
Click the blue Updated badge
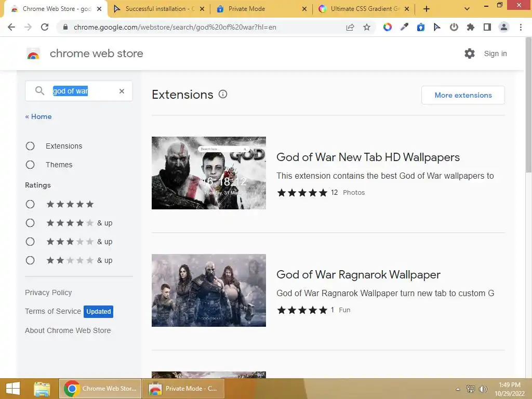(98, 312)
